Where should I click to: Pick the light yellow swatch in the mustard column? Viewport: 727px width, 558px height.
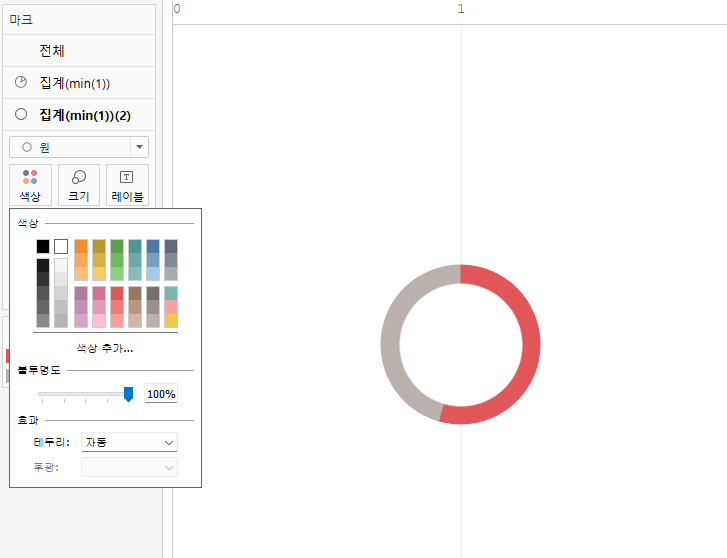point(99,274)
